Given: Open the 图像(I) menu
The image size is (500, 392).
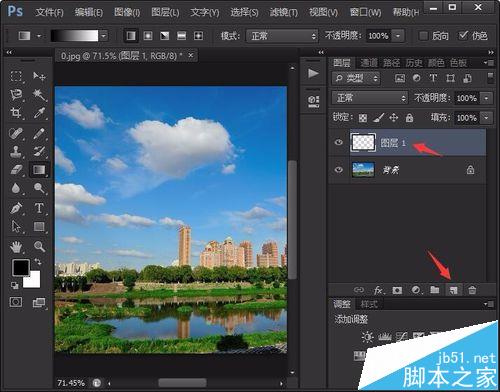Looking at the screenshot, I should tap(127, 12).
